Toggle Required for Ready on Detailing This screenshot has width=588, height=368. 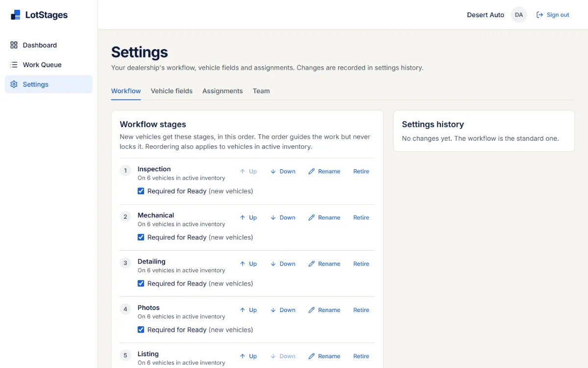click(141, 283)
